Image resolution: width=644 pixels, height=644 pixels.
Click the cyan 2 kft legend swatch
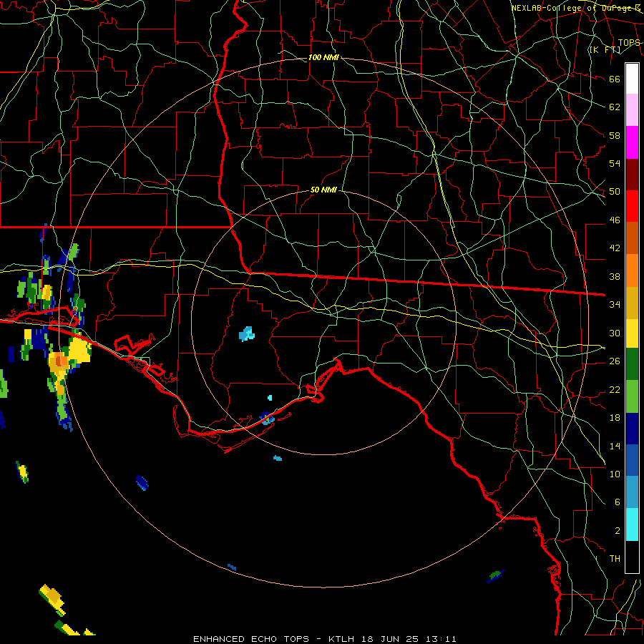click(x=632, y=525)
